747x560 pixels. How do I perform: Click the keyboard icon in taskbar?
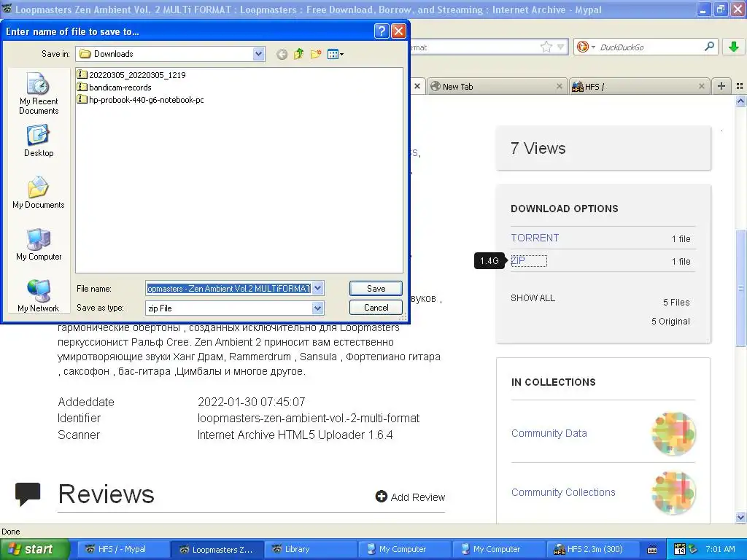click(x=652, y=550)
